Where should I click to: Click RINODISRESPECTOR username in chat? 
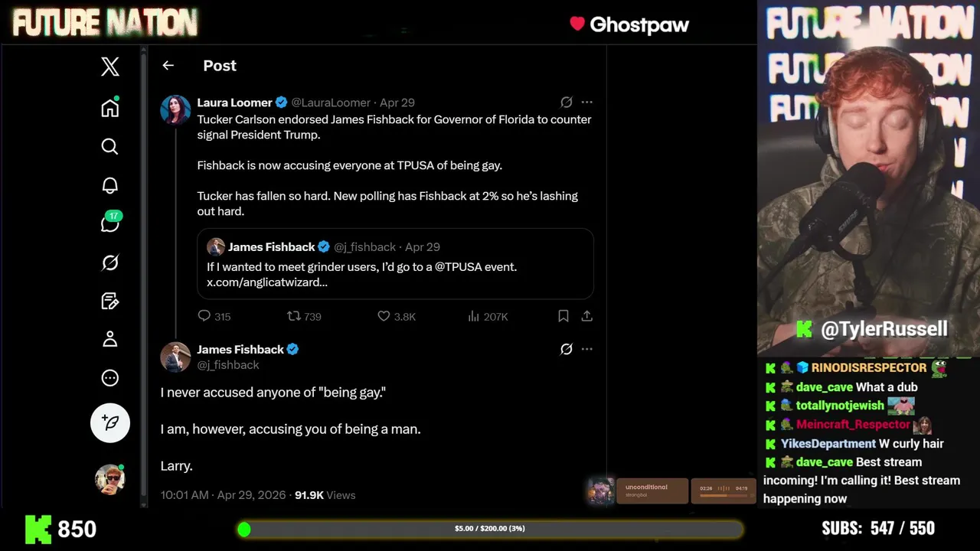(869, 368)
